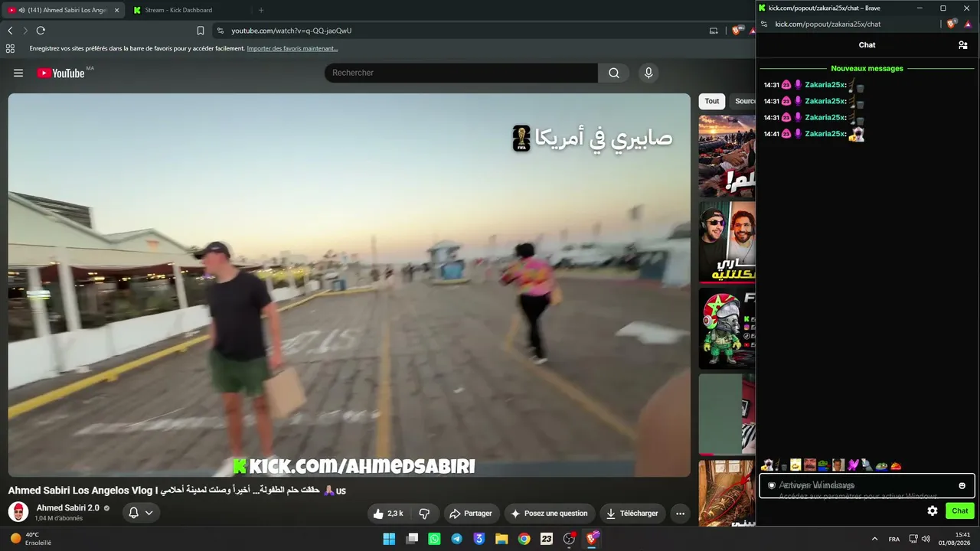The width and height of the screenshot is (980, 551).
Task: Open the YouTube guide hamburger menu
Action: 18,73
